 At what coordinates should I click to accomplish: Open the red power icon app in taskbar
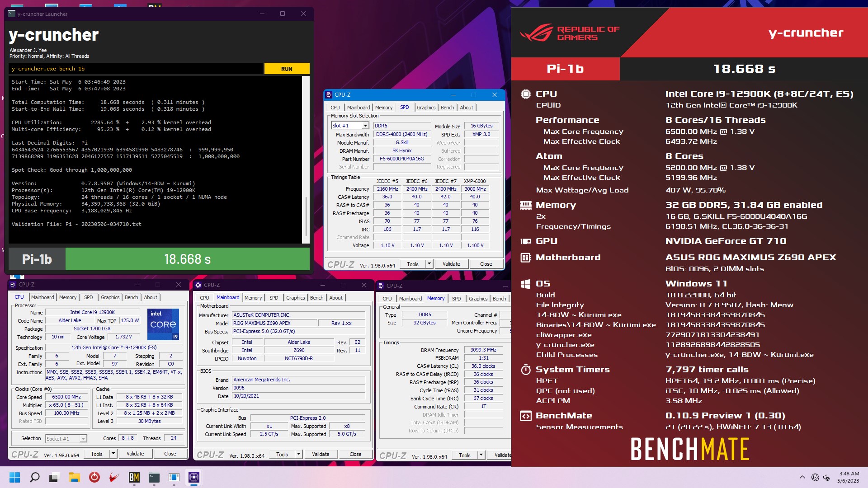(x=94, y=477)
